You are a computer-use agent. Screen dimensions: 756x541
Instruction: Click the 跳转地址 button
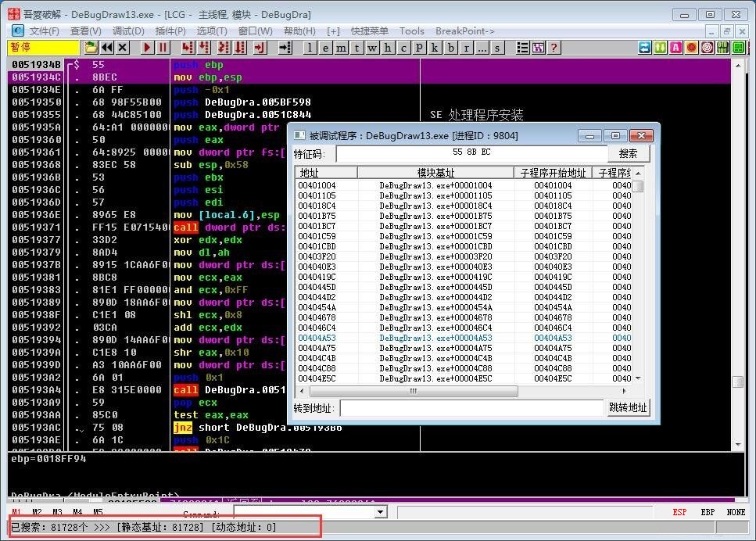[x=627, y=407]
